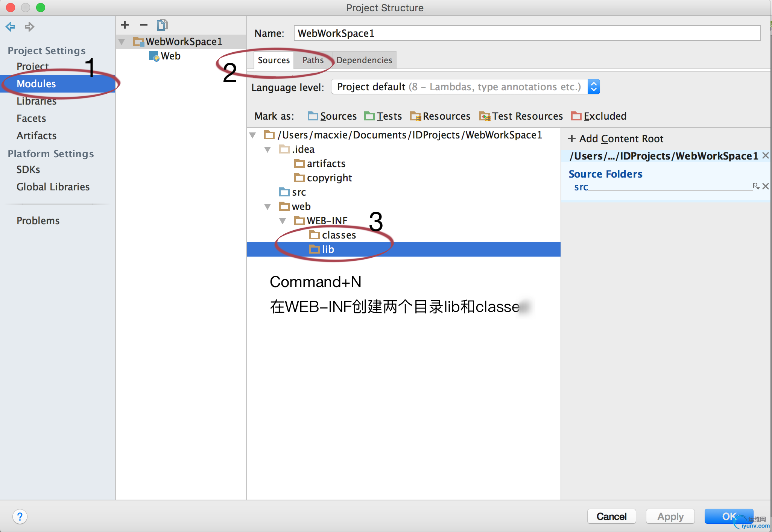Mark folder as Tests

point(383,116)
